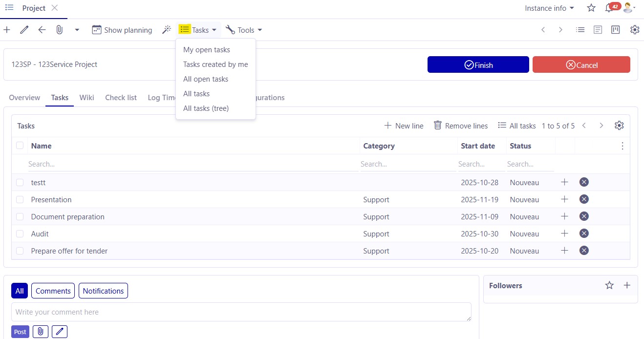This screenshot has height=339, width=644.
Task: Click the trash icon for Remove lines
Action: [437, 126]
